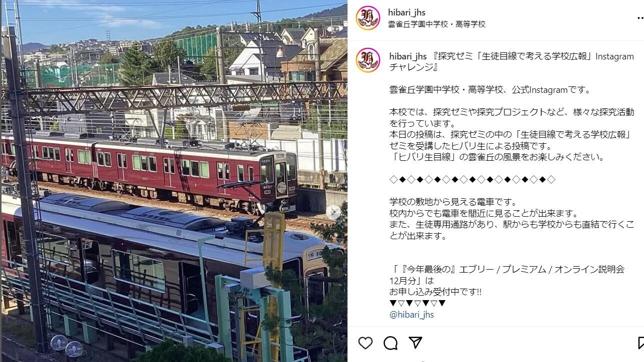The image size is (644, 362).
Task: Follow the @hibari_jhs mention link
Action: pos(411,315)
